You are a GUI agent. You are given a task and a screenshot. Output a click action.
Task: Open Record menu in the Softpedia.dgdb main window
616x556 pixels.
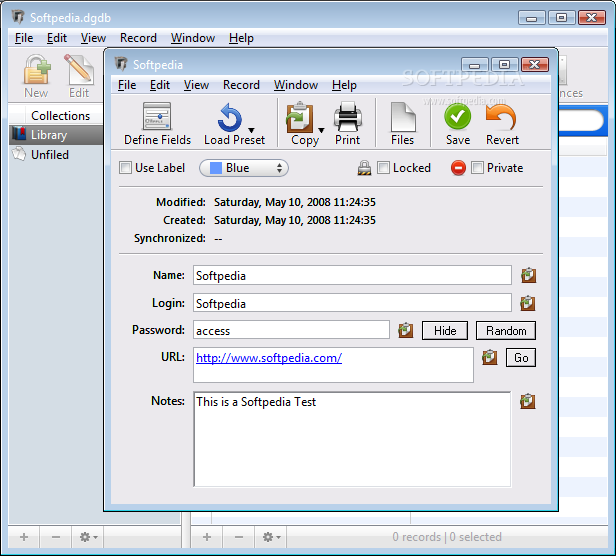point(138,38)
